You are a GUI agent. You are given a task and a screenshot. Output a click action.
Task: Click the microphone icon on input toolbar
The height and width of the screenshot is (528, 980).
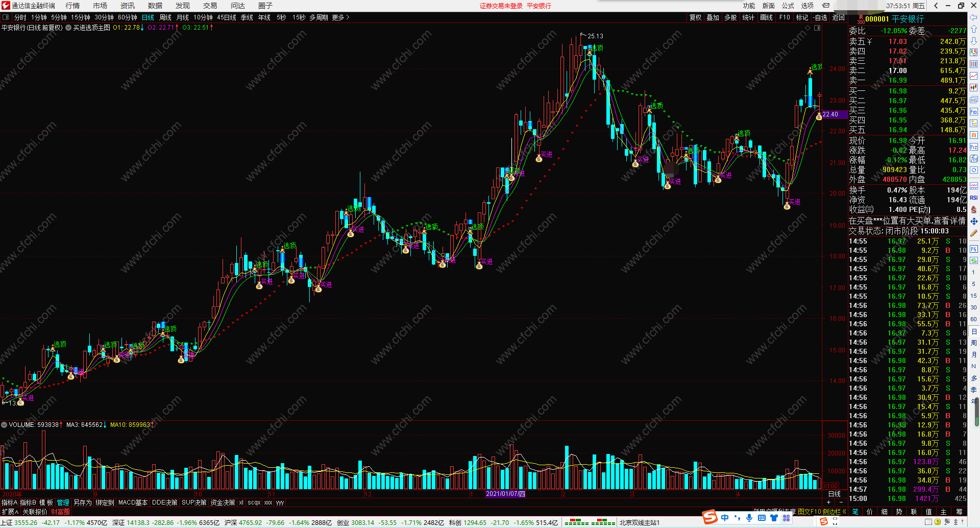(x=749, y=518)
